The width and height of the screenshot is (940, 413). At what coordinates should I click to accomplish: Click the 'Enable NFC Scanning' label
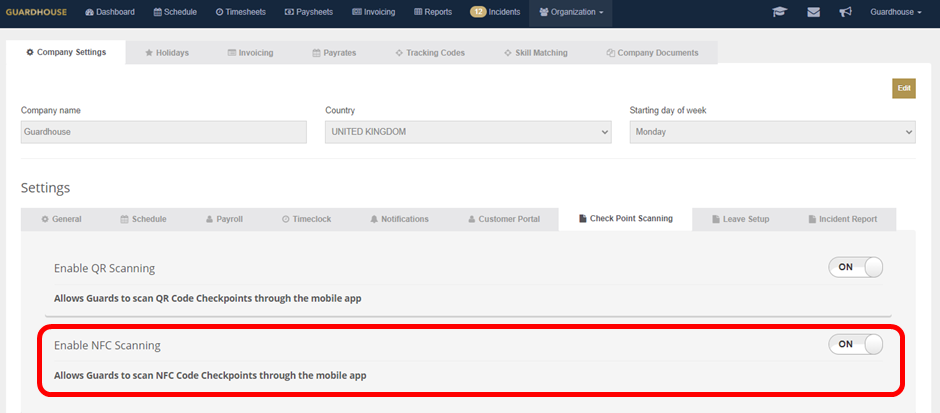click(x=107, y=345)
